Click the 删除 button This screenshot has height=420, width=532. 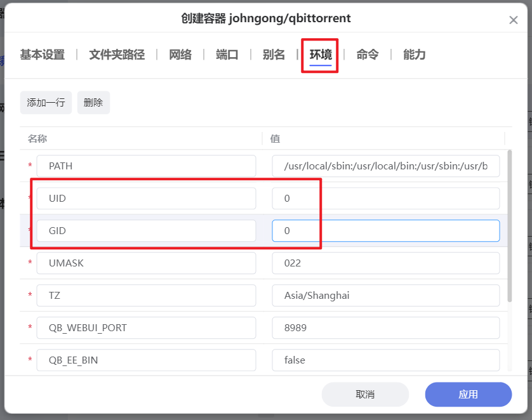coord(93,102)
